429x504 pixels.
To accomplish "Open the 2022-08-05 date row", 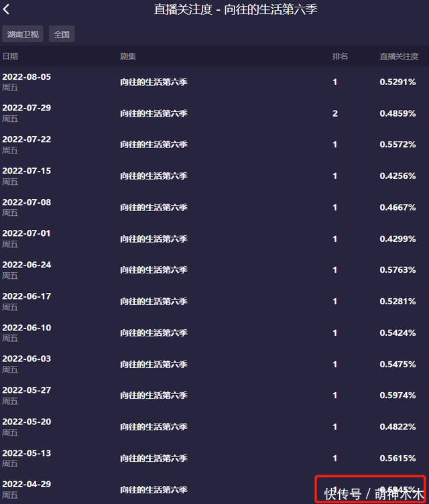I will point(26,77).
